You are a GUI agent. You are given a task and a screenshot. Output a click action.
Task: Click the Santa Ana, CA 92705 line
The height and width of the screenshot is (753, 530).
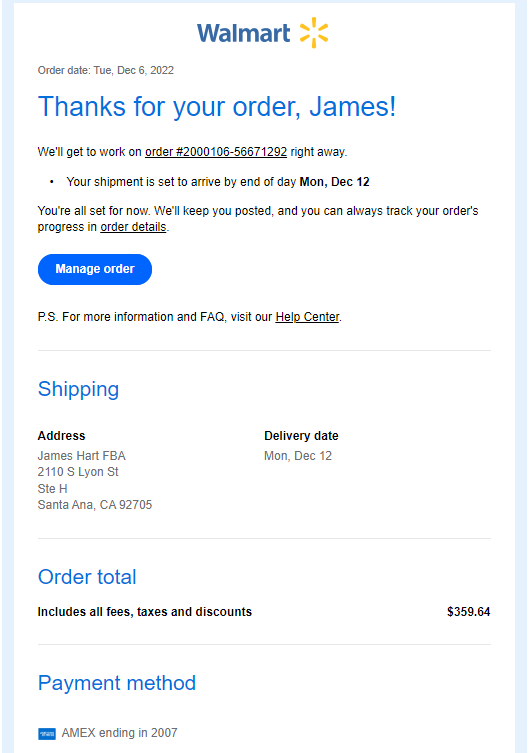[x=95, y=505]
